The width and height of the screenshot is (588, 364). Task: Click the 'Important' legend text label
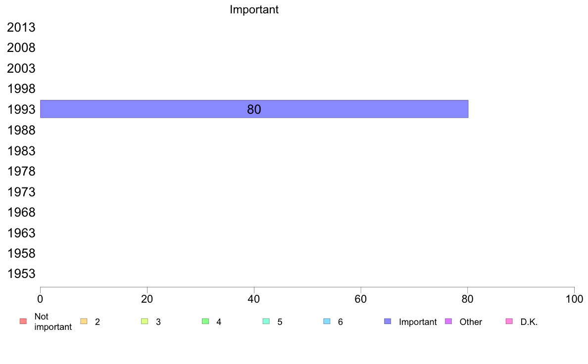418,322
